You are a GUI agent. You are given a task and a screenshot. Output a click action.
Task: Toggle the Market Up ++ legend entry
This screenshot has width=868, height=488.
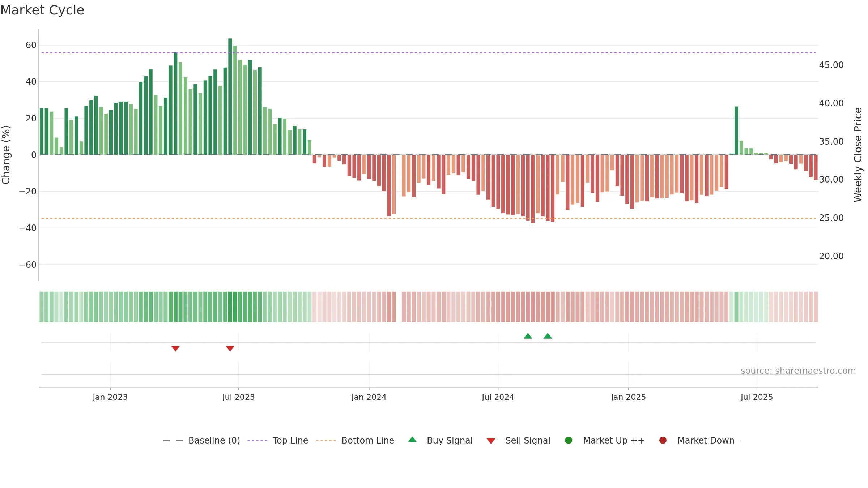pyautogui.click(x=605, y=440)
